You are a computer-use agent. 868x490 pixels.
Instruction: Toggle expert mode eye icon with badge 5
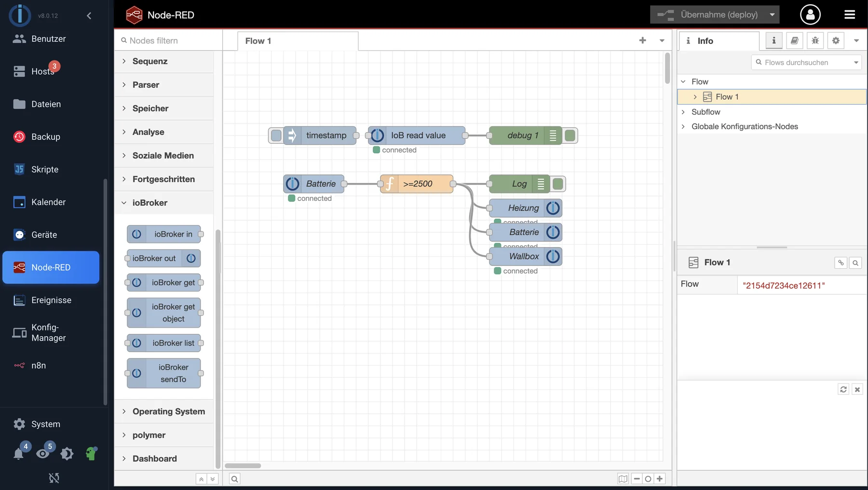(x=43, y=453)
